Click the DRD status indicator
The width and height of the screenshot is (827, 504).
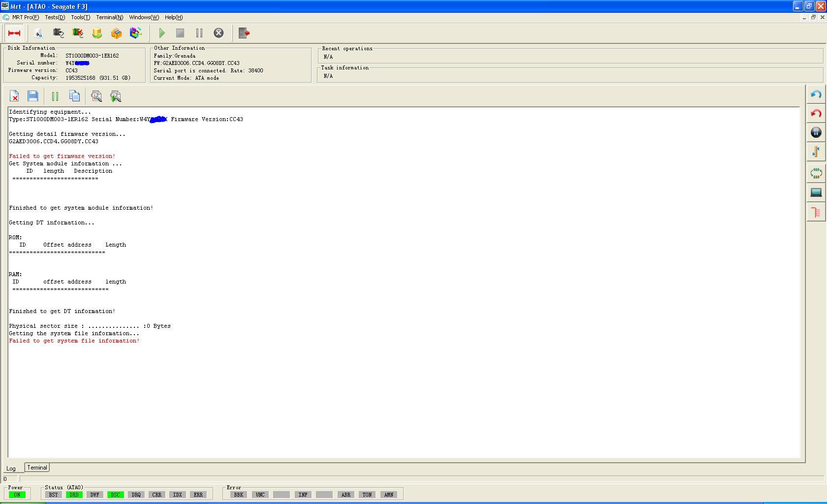[74, 495]
